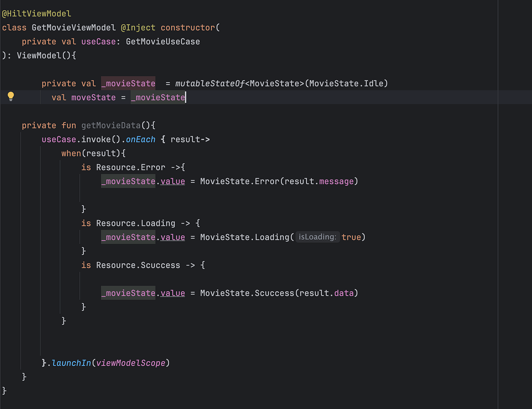The image size is (532, 409).
Task: Click the @HiltViewModel annotation
Action: [36, 13]
